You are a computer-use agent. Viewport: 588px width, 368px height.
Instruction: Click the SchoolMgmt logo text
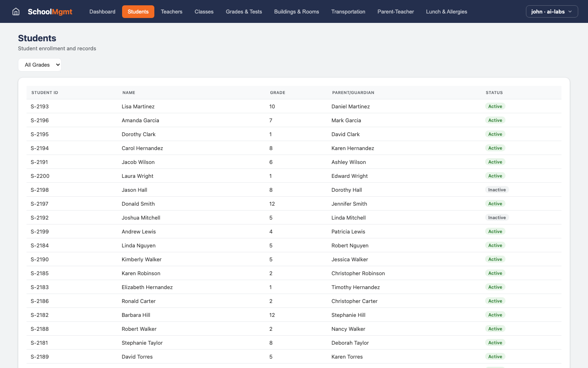pyautogui.click(x=50, y=12)
